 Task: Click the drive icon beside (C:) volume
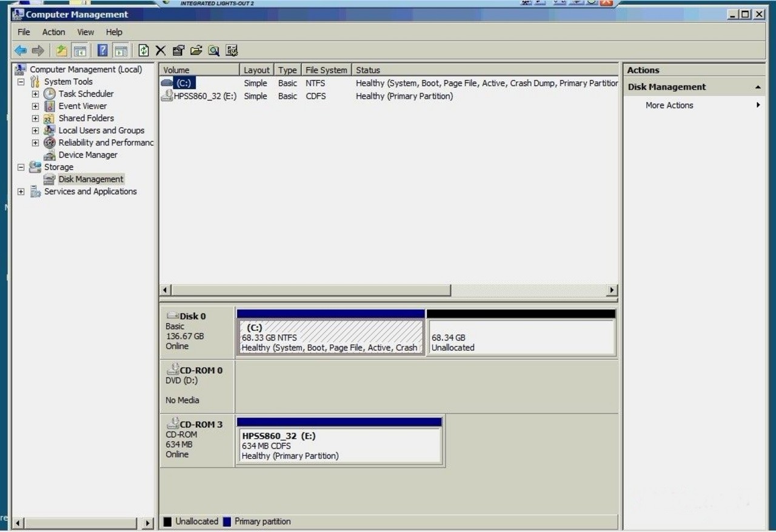coord(167,83)
